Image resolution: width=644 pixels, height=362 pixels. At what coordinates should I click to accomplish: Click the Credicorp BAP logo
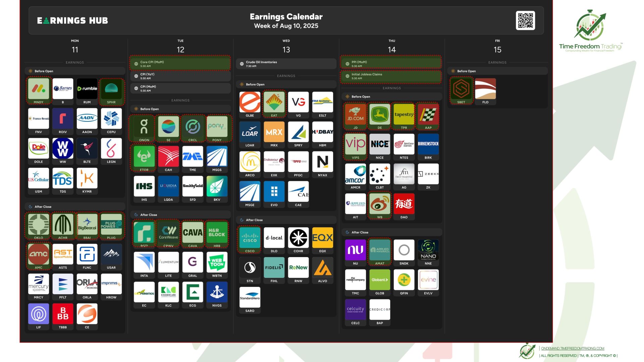[x=380, y=310]
